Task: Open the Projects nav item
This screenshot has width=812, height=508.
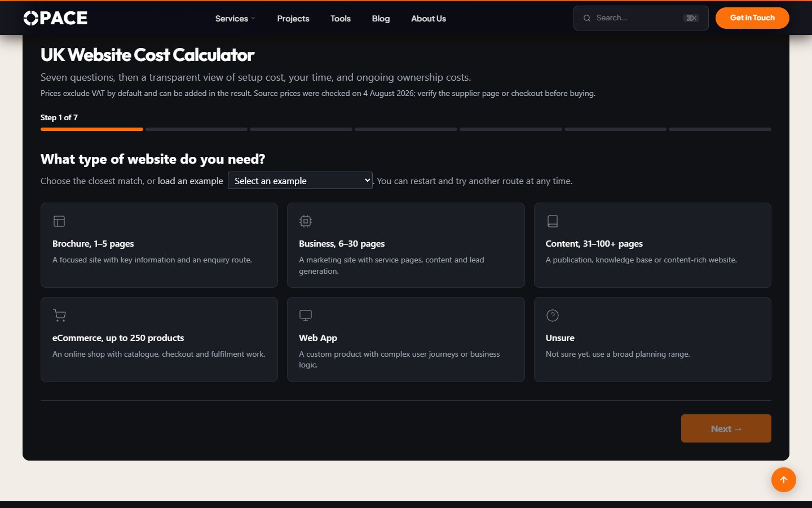Action: coord(293,19)
